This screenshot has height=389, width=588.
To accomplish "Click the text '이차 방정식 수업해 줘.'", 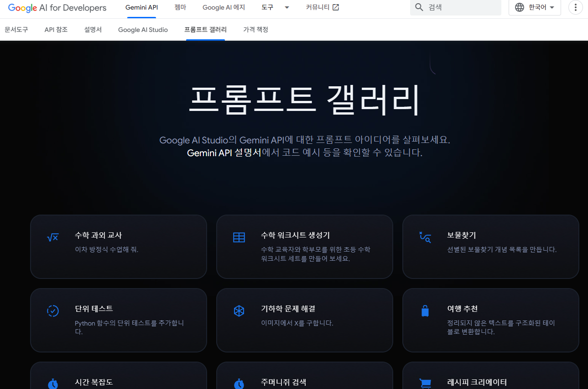I will click(x=106, y=250).
